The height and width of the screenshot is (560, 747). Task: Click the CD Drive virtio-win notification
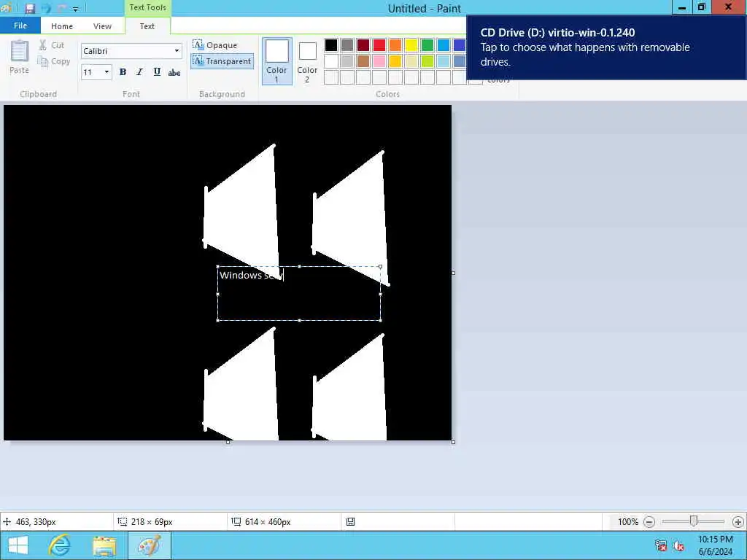[606, 47]
